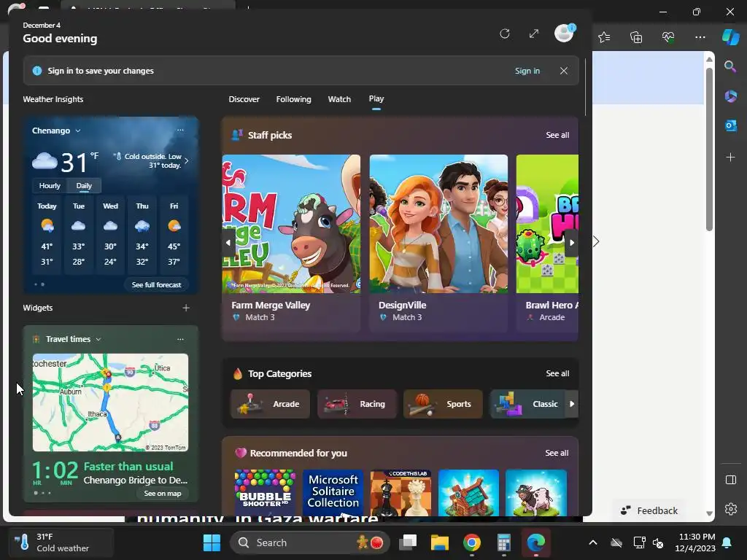Image resolution: width=747 pixels, height=560 pixels.
Task: Open Bubble Shooter HD game
Action: tap(265, 492)
